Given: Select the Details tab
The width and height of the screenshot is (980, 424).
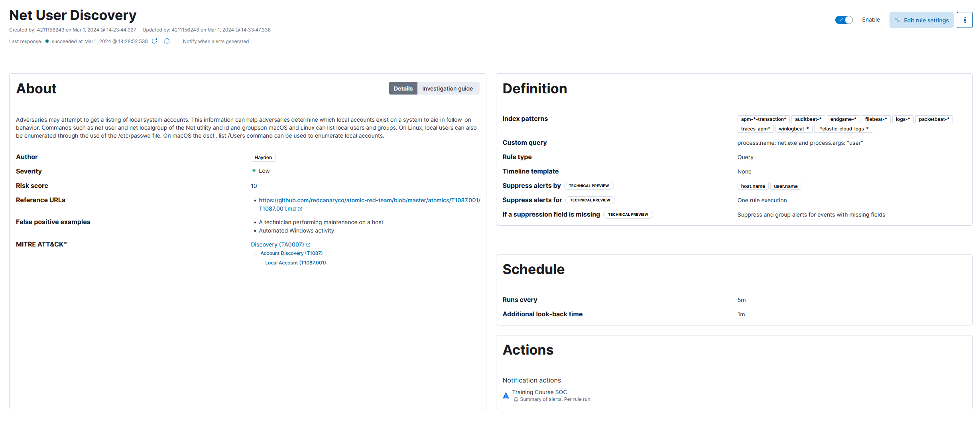Looking at the screenshot, I should click(403, 89).
